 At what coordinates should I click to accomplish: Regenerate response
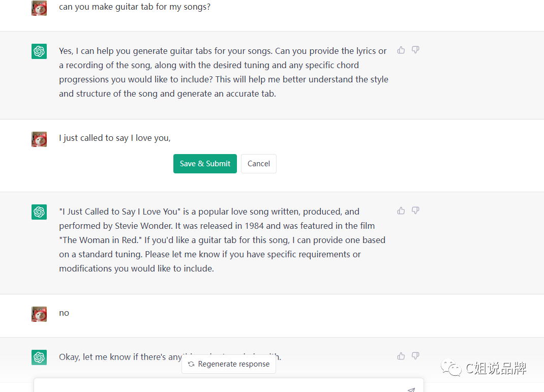[x=229, y=364]
